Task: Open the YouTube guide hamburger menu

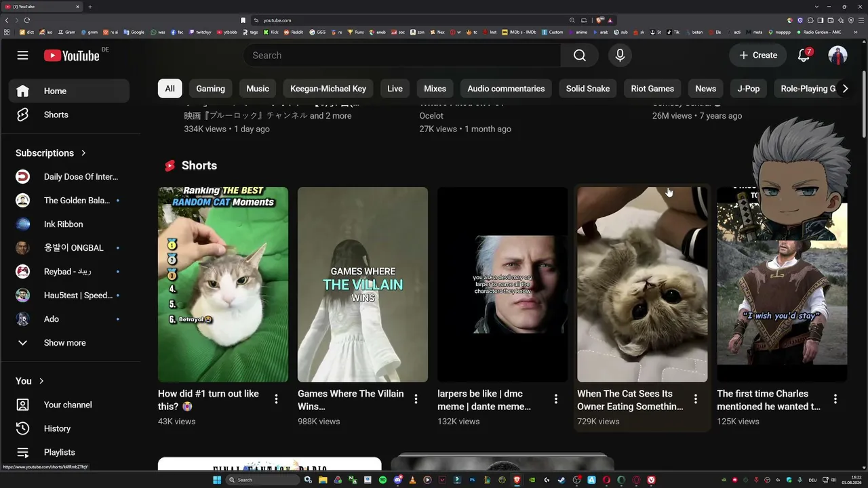Action: tap(23, 55)
